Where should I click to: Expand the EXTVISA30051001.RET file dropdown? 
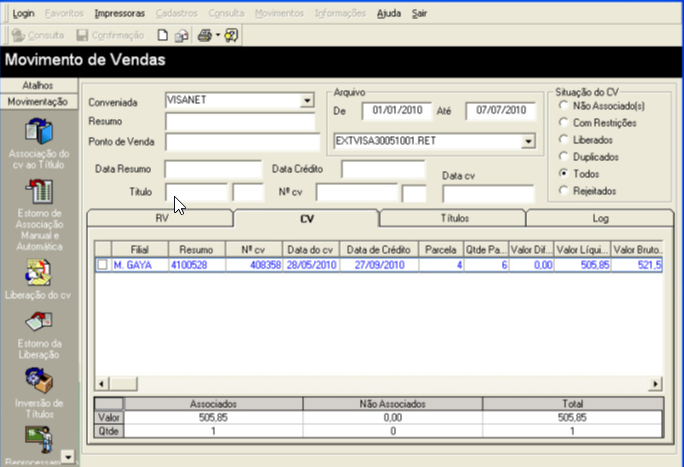528,141
